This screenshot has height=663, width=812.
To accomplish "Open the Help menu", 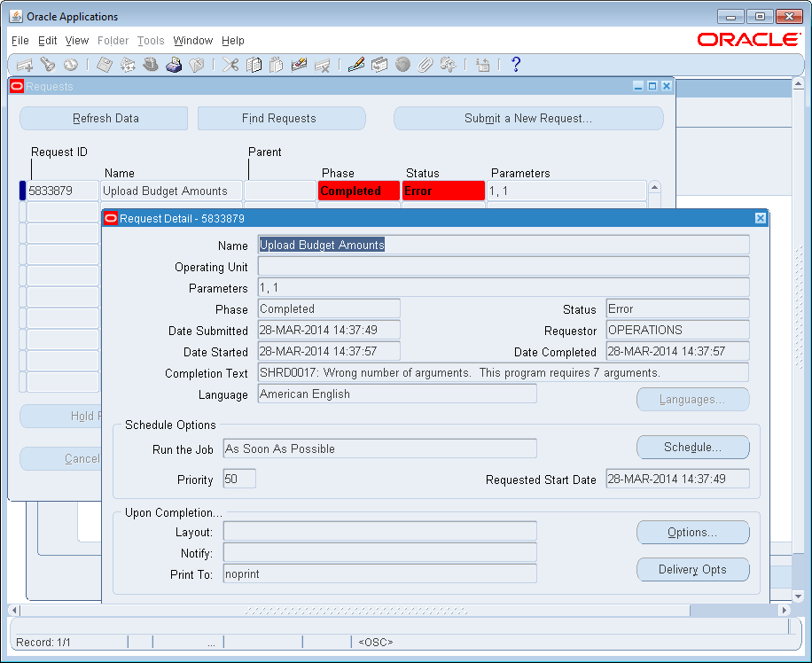I will click(233, 41).
